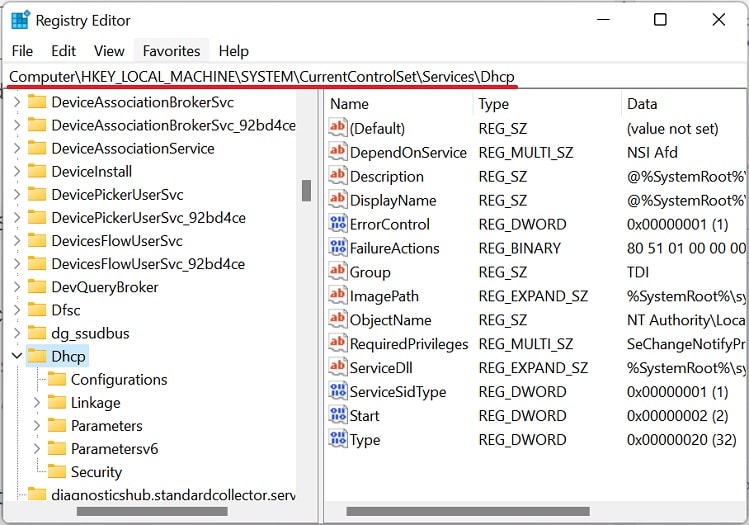
Task: Click the Type DWORD value icon
Action: tap(337, 439)
